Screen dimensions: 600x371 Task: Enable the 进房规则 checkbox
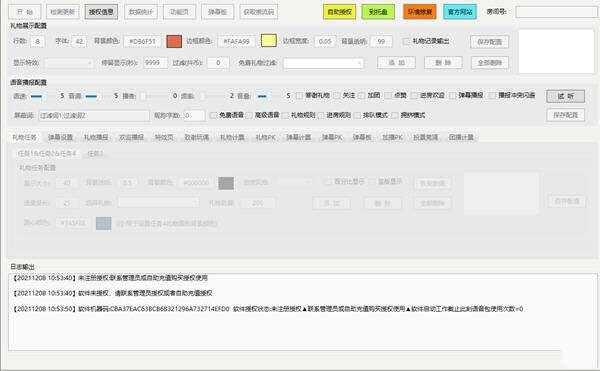(321, 115)
